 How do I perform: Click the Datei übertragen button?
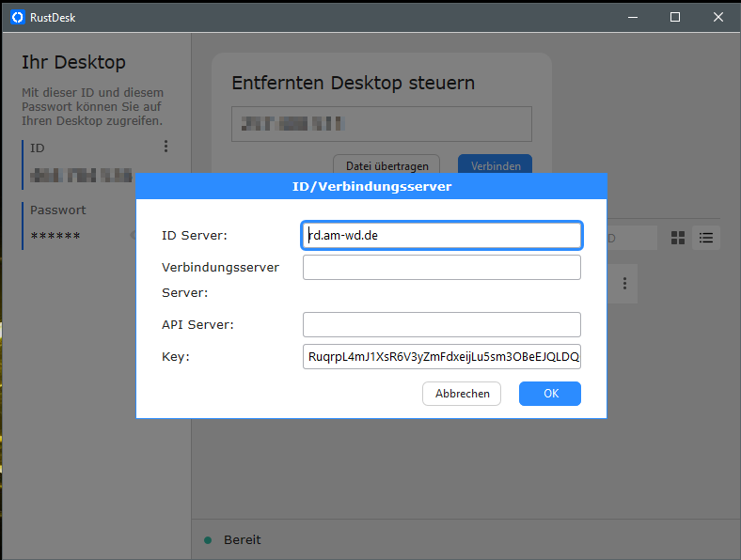pyautogui.click(x=386, y=165)
